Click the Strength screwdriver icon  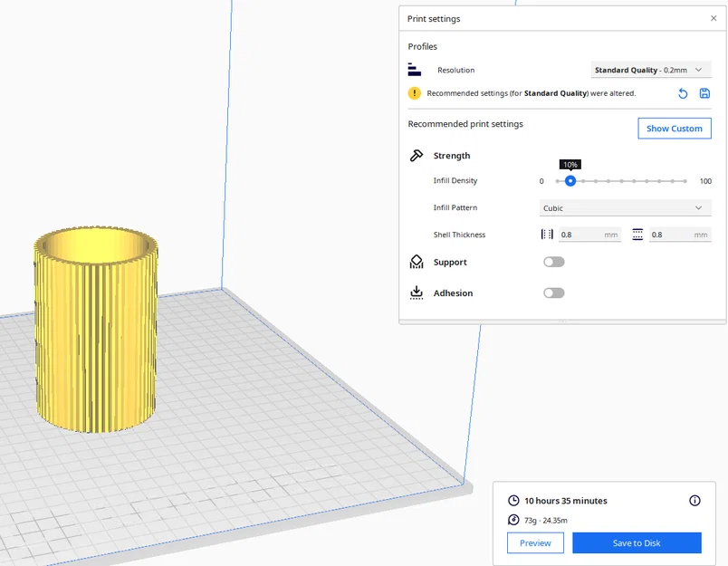tap(416, 155)
